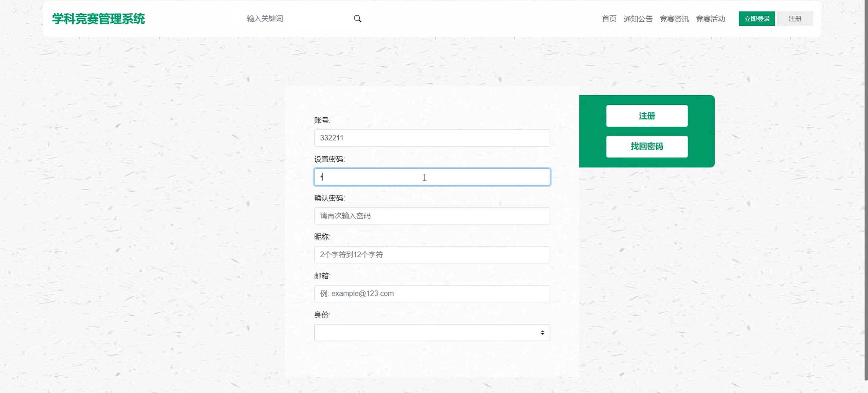Click the 找回密码 button
The height and width of the screenshot is (393, 868).
647,147
